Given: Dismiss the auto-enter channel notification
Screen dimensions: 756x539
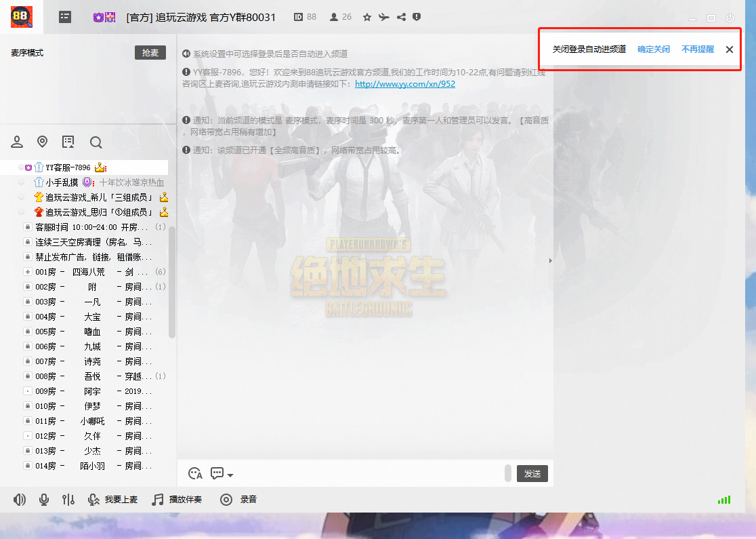Looking at the screenshot, I should [x=730, y=49].
